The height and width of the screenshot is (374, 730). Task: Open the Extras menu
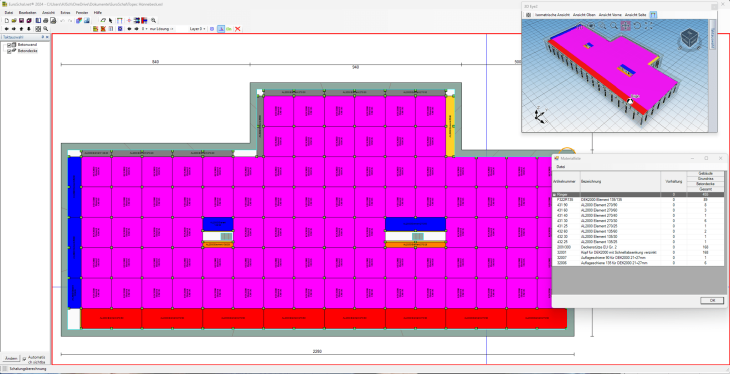[x=65, y=13]
